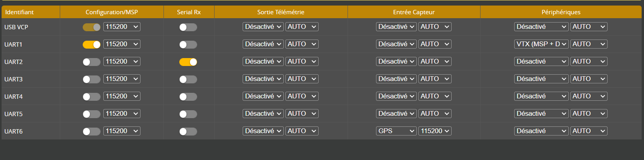Open UART2 Sortie Télémétrie Désactivé dropdown
The width and height of the screenshot is (644, 160).
pos(263,62)
